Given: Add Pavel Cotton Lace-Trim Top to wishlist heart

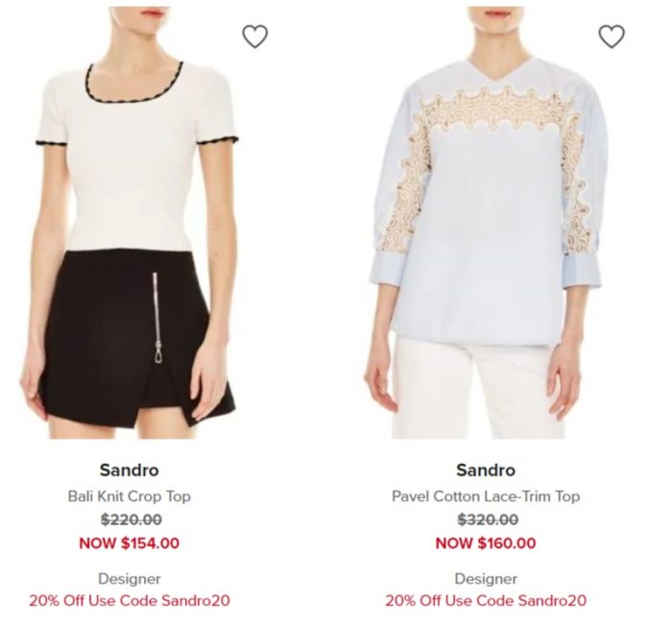Looking at the screenshot, I should pos(612,36).
